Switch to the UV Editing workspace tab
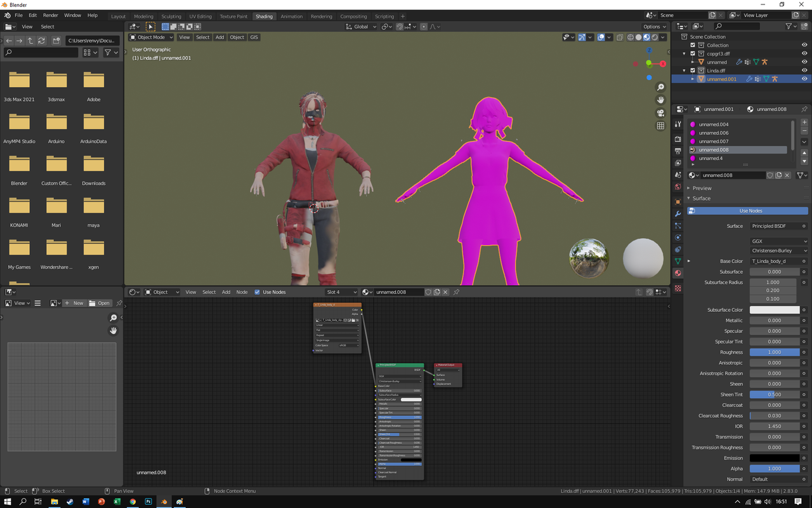812x508 pixels. coord(200,17)
